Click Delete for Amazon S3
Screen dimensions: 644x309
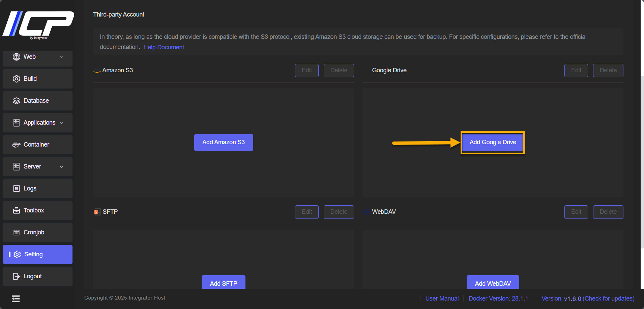(339, 70)
